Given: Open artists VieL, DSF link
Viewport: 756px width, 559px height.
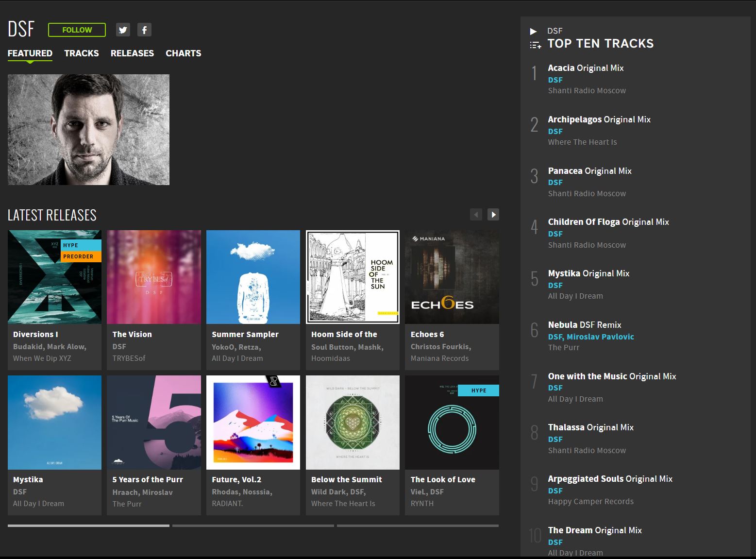Looking at the screenshot, I should (x=427, y=492).
